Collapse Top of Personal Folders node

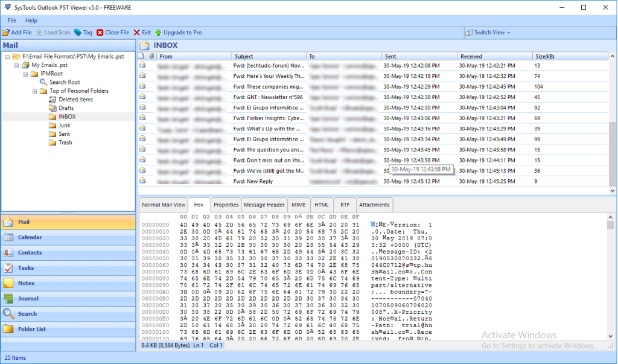(34, 91)
